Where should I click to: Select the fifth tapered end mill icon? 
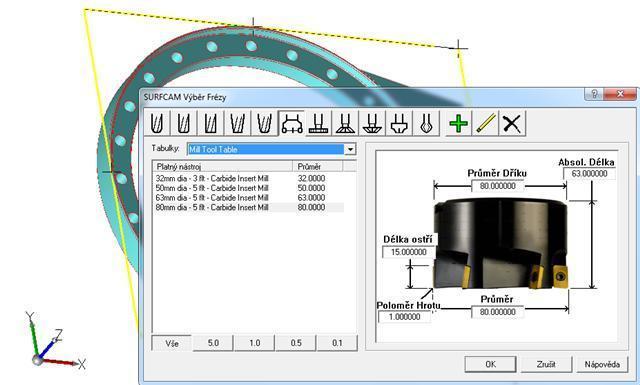click(264, 123)
